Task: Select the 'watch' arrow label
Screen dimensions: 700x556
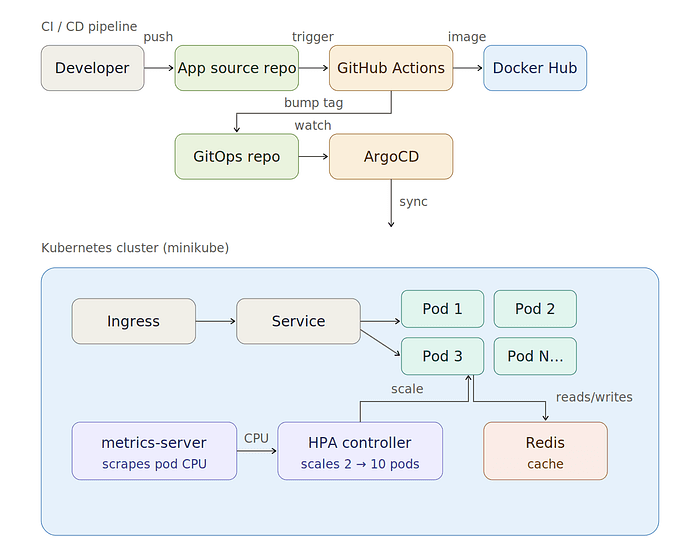Action: [x=312, y=125]
